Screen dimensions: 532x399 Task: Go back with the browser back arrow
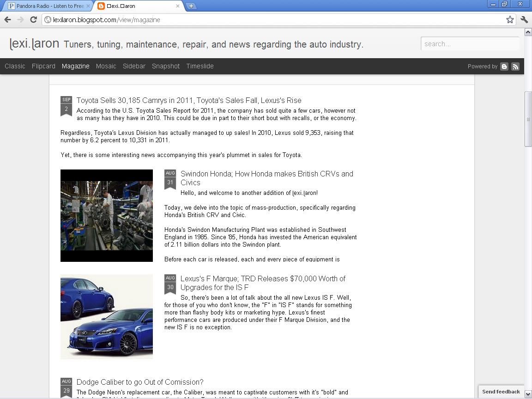coord(7,20)
